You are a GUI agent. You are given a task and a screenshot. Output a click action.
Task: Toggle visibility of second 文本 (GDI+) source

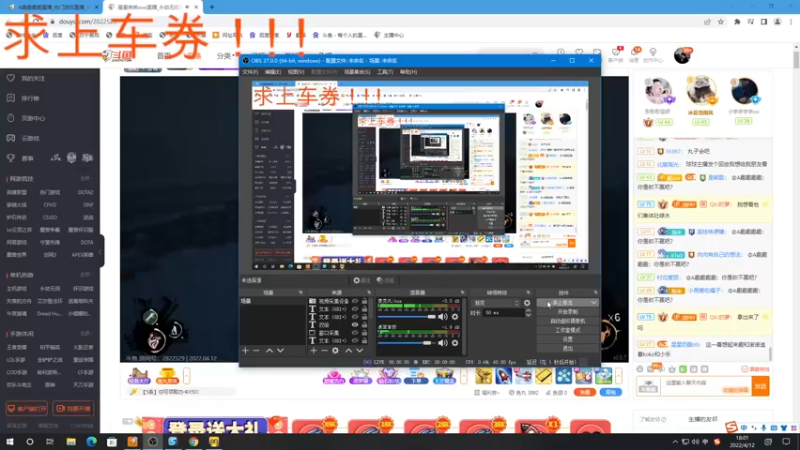pos(355,317)
